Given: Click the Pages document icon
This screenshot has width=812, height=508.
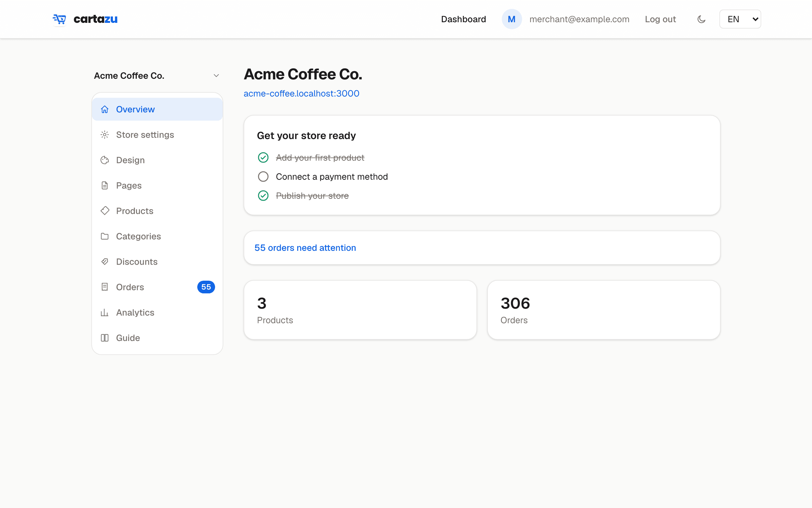Looking at the screenshot, I should click(105, 185).
